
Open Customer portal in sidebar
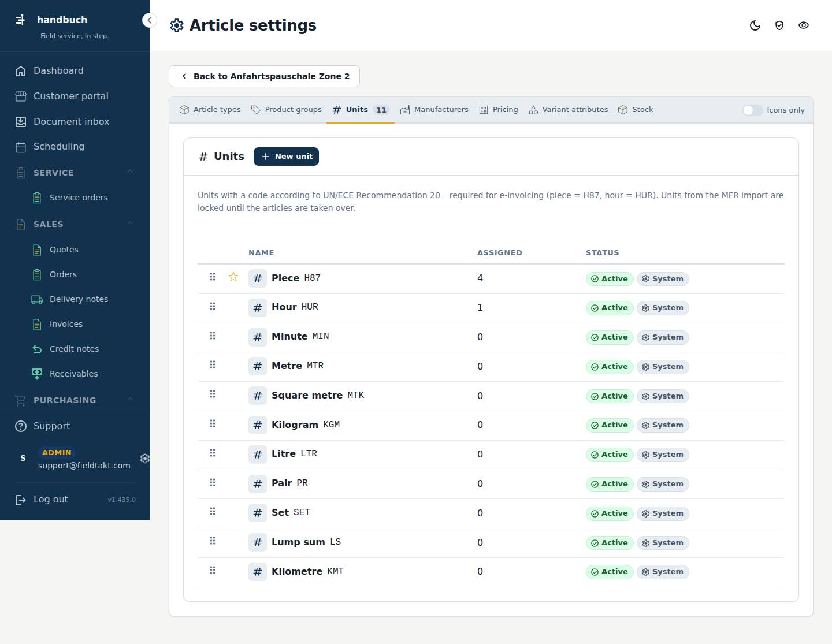pos(75,96)
